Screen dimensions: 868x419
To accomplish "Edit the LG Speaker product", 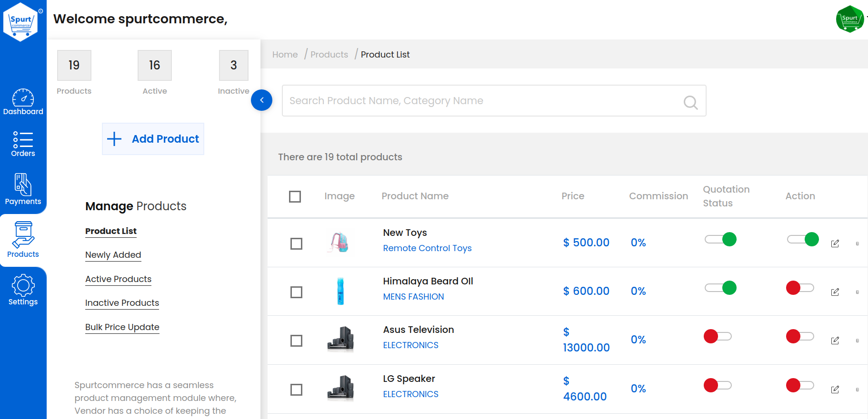I will coord(835,390).
